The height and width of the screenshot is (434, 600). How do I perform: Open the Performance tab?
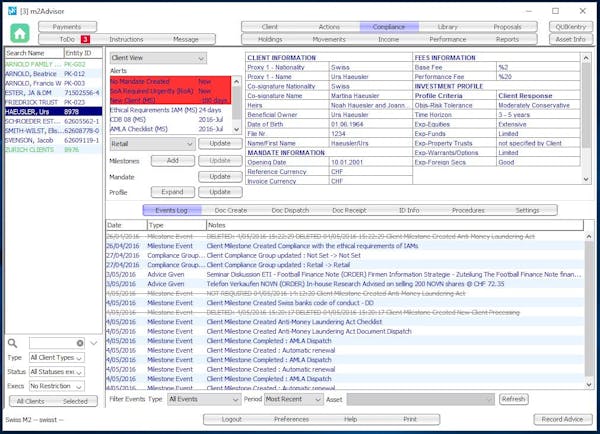(x=448, y=39)
